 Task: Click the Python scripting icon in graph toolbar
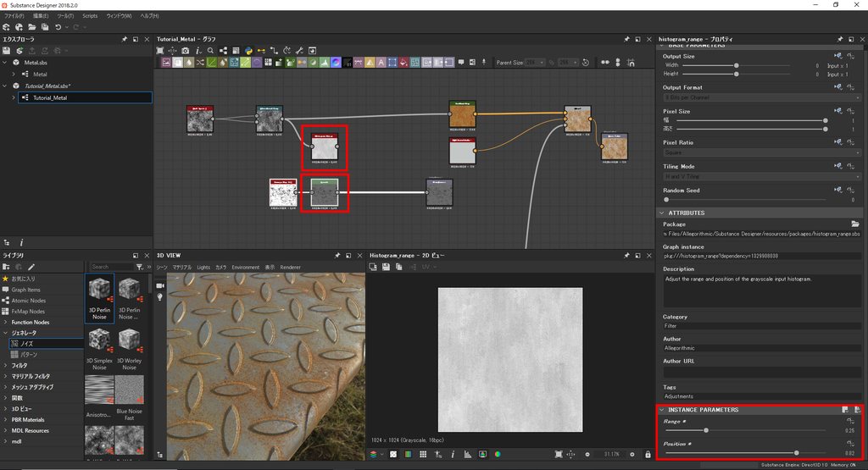[x=248, y=51]
